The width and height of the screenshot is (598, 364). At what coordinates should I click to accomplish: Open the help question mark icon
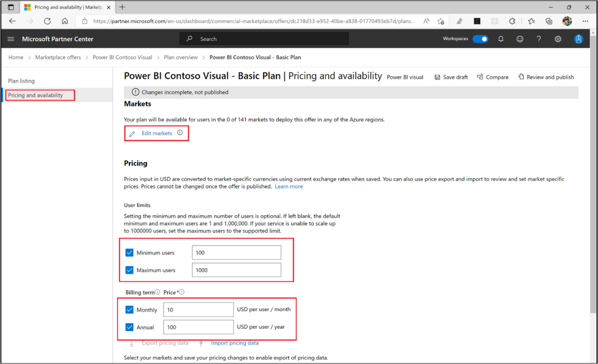(539, 39)
